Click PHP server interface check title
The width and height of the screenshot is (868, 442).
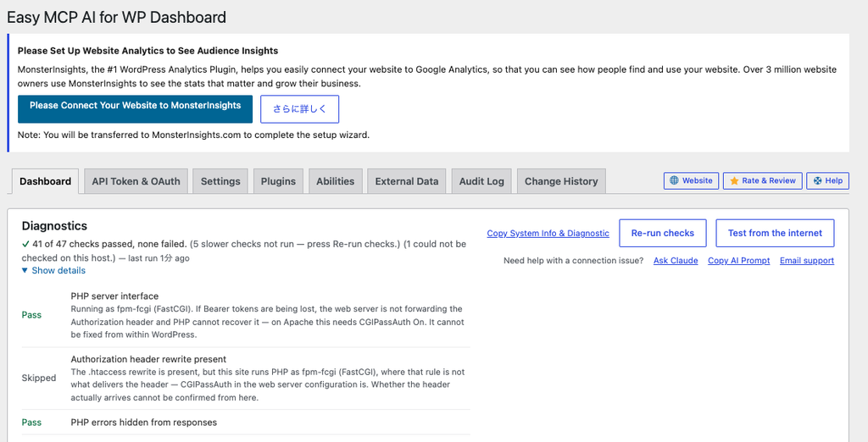[x=114, y=296]
